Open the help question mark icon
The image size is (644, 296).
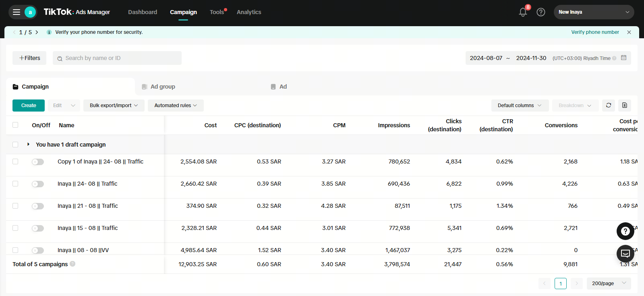click(x=541, y=12)
